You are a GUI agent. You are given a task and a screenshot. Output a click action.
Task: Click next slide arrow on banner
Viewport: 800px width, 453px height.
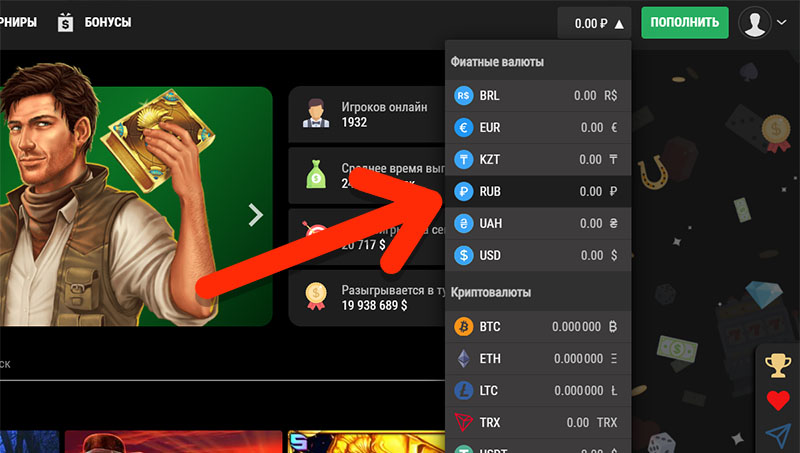point(256,214)
